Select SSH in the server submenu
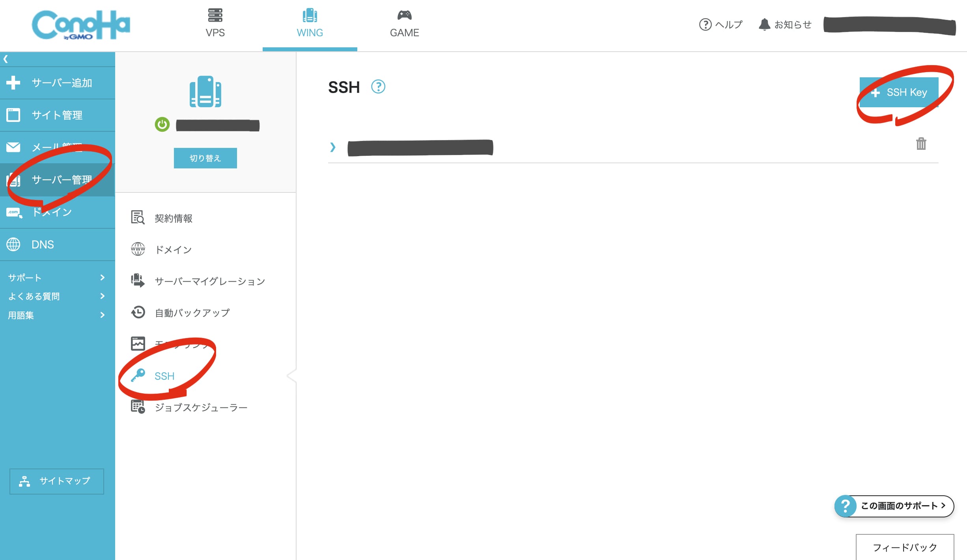 [x=164, y=376]
